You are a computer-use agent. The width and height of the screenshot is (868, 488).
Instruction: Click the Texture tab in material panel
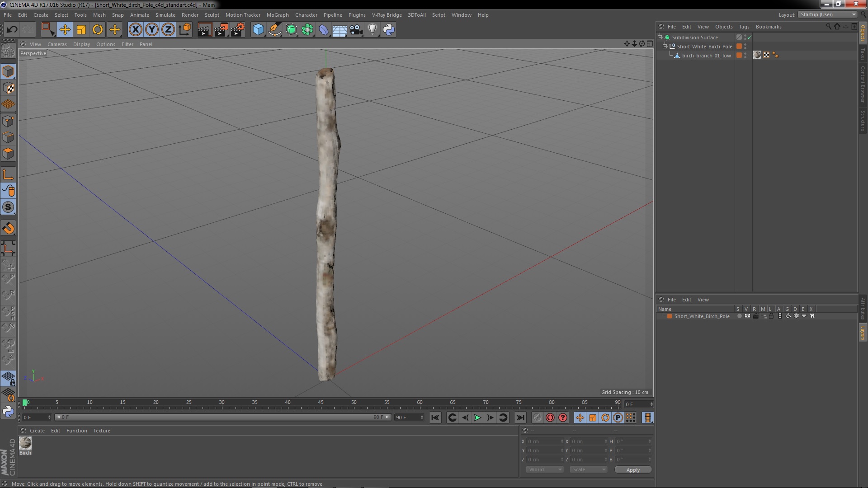(x=101, y=430)
